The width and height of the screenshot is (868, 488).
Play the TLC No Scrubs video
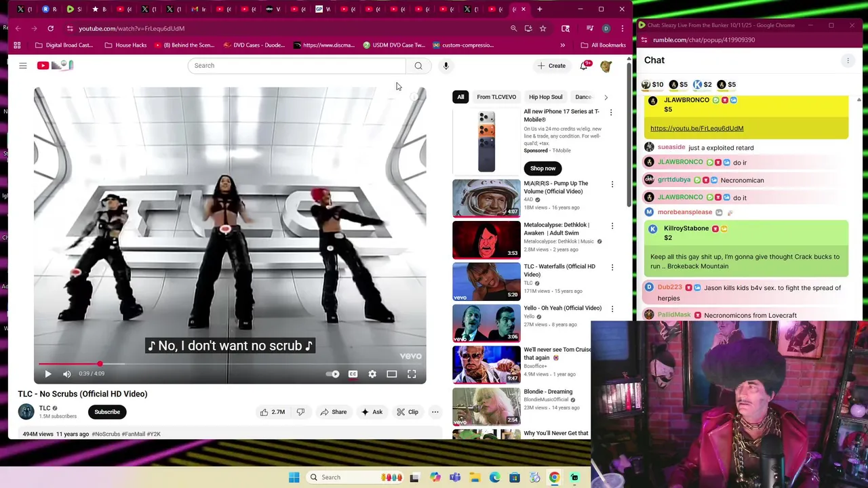[48, 374]
